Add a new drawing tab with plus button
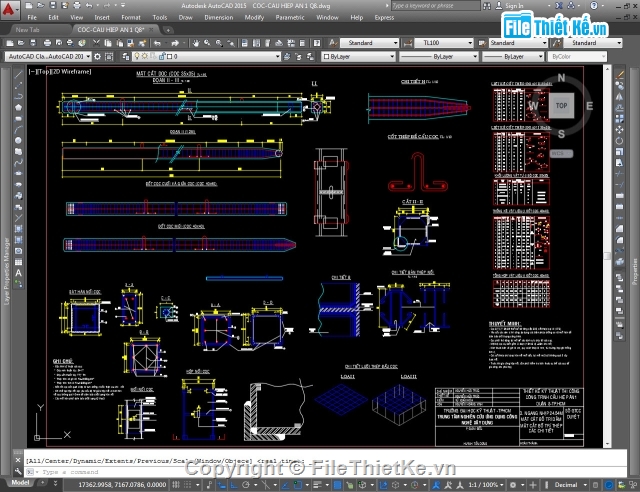 (168, 30)
